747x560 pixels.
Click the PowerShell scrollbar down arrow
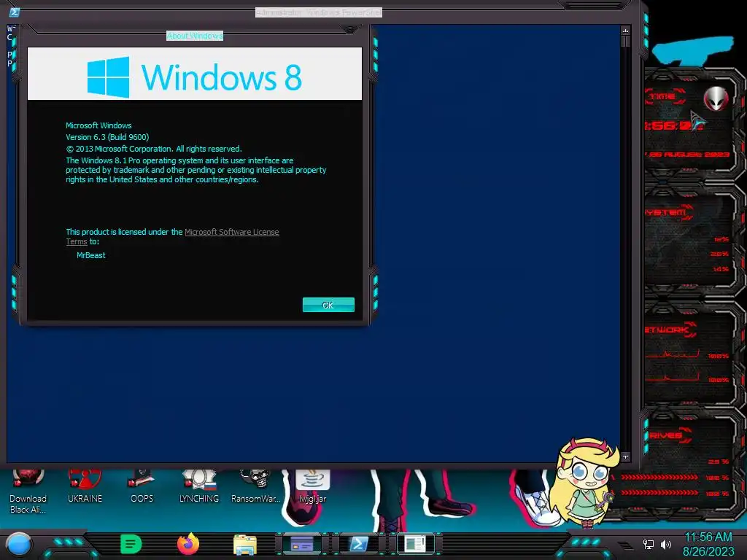625,456
